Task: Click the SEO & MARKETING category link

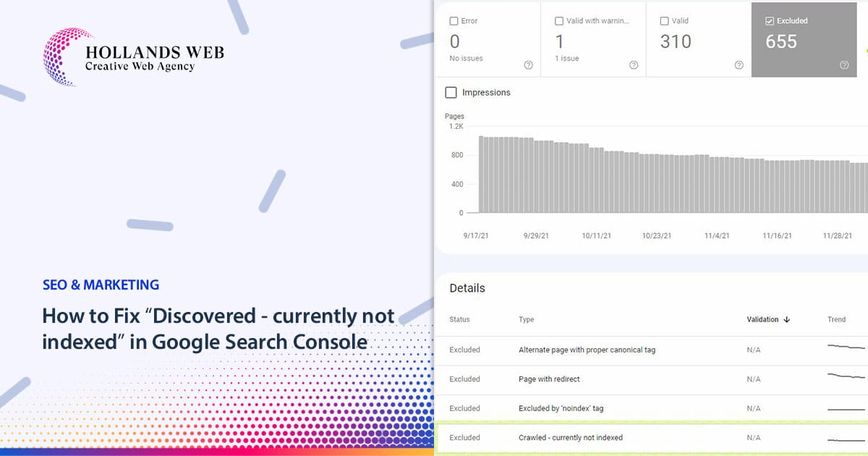Action: point(101,285)
